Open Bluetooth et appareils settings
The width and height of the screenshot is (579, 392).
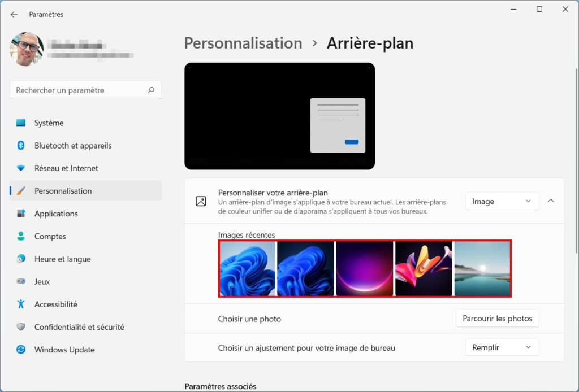pos(86,145)
